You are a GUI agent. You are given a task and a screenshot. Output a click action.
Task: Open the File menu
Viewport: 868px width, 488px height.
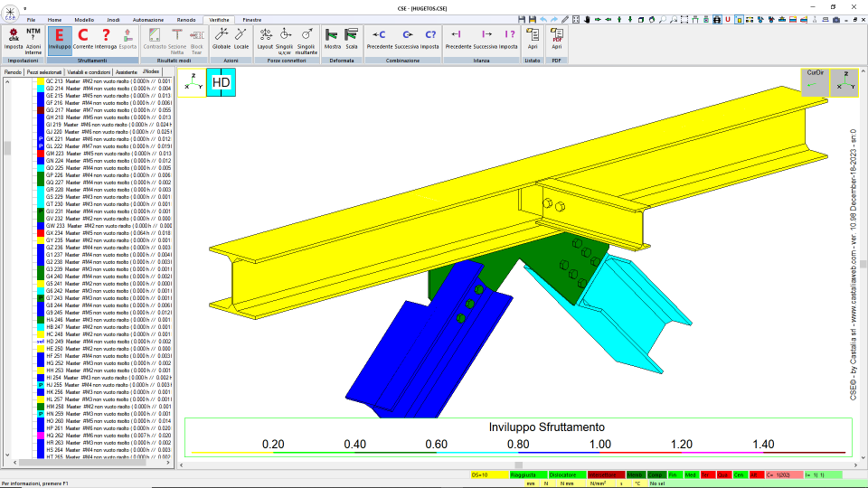point(31,20)
